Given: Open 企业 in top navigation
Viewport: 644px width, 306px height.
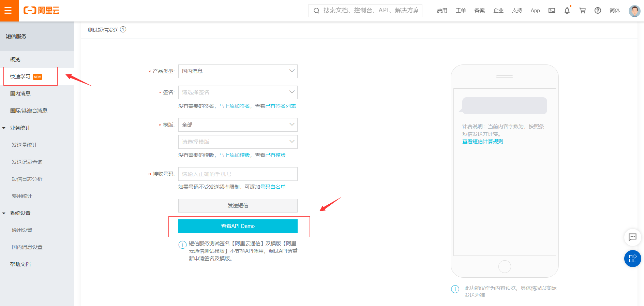Looking at the screenshot, I should (x=498, y=11).
